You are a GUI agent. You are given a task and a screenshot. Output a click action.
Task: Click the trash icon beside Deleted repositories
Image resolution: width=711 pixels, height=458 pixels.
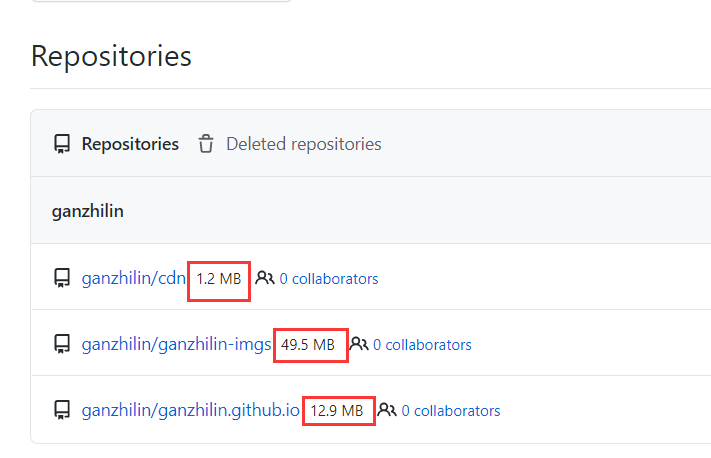[x=206, y=144]
